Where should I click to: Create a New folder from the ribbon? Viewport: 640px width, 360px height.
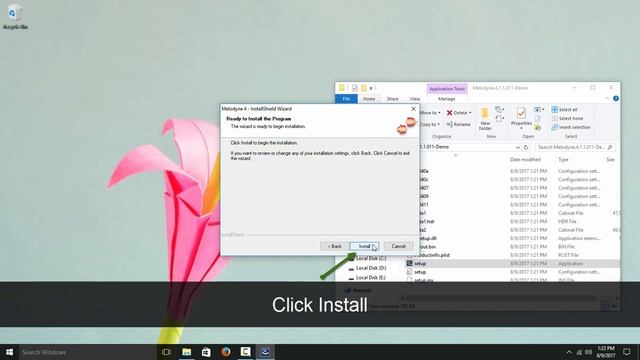click(485, 119)
